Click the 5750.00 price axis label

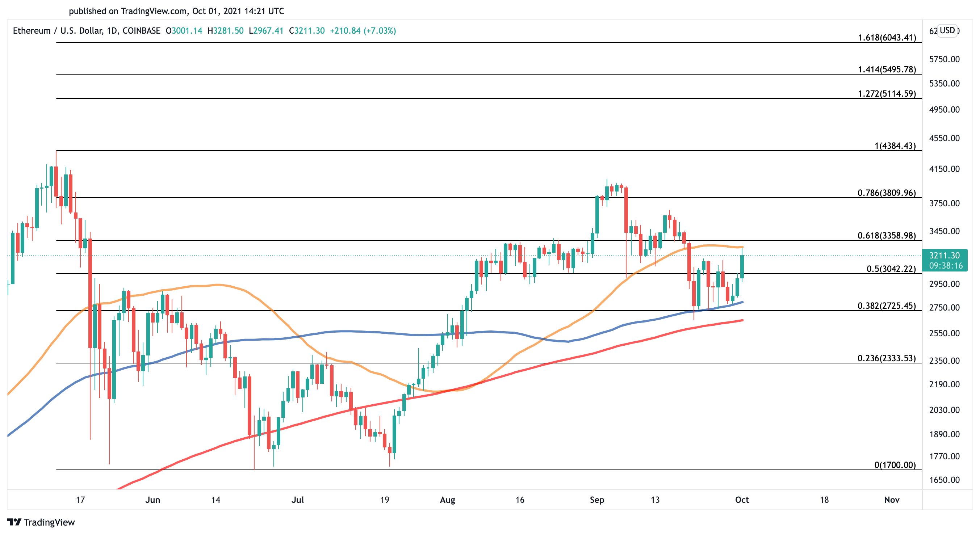pyautogui.click(x=944, y=59)
